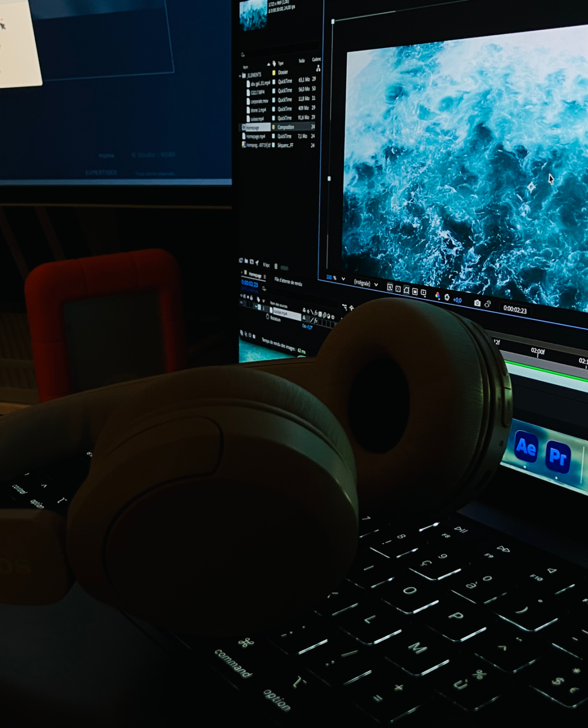Click the blue current timecode in timeline
Screen dimensions: 588x728
(250, 284)
